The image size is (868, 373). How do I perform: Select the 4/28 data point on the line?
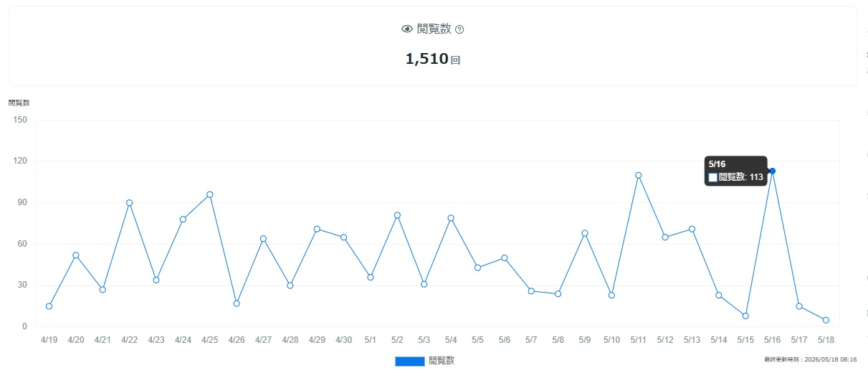tap(290, 285)
